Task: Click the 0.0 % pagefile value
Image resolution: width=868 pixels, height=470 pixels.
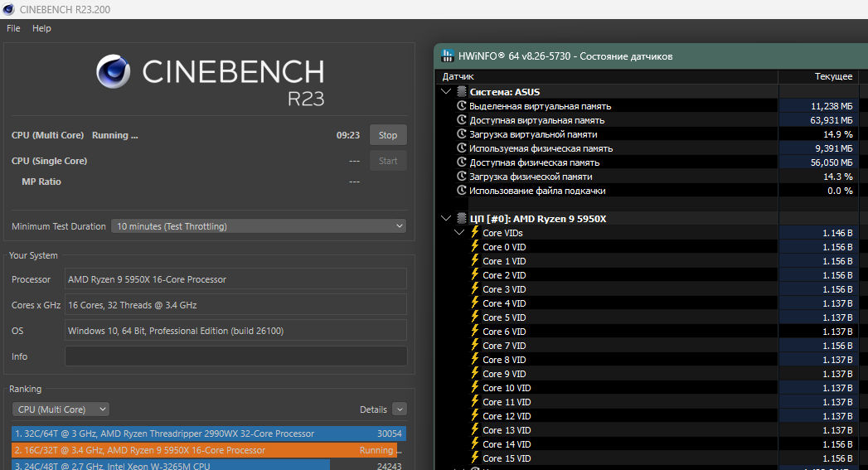Action: [840, 191]
